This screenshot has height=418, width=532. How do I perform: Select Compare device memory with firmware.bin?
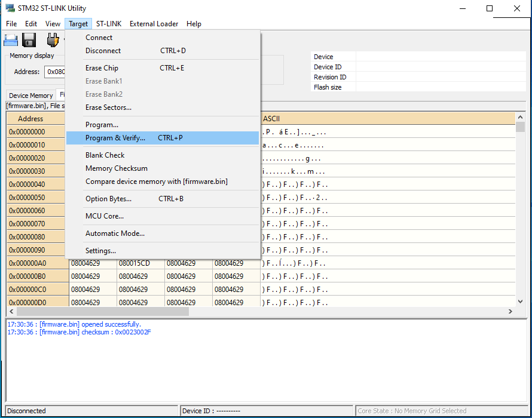(163, 182)
